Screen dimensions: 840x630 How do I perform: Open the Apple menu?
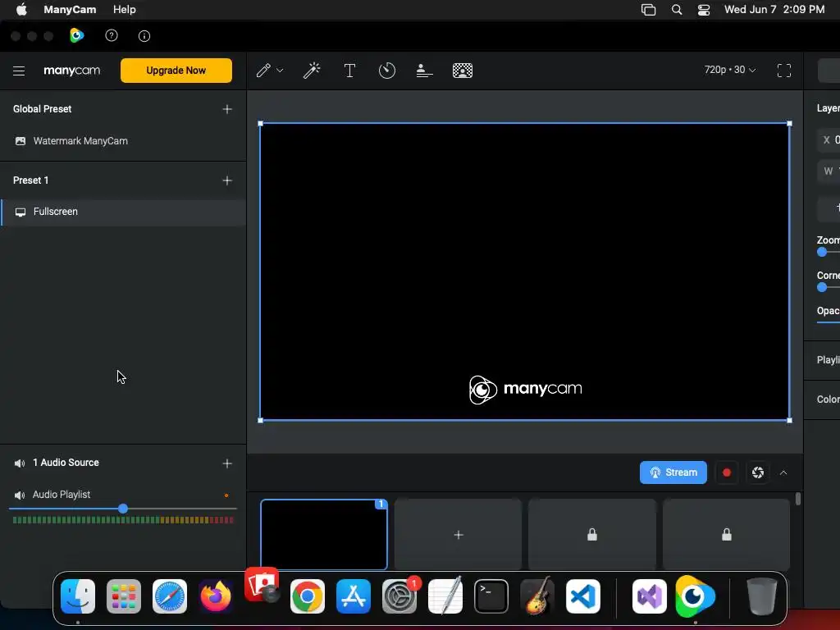[21, 9]
